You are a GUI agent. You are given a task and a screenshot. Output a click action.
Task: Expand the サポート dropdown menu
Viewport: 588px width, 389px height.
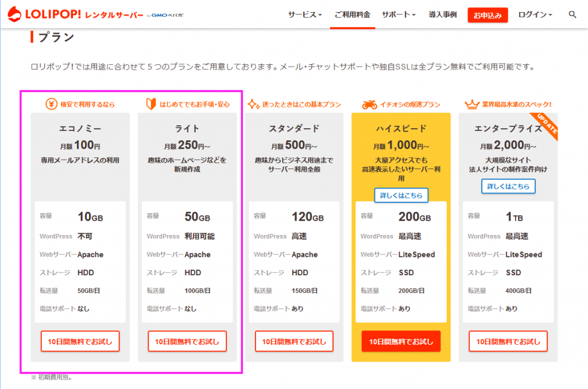(399, 15)
